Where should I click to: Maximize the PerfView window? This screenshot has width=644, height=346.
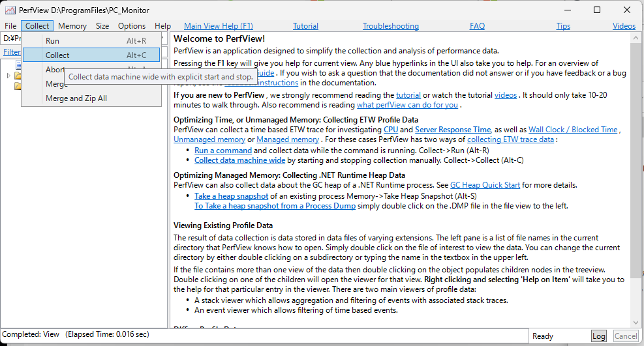[597, 10]
